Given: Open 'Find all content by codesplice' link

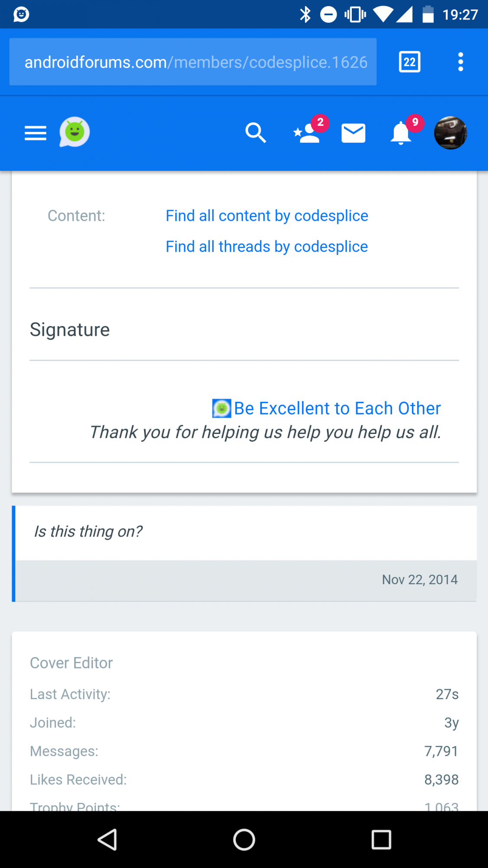Looking at the screenshot, I should click(x=267, y=216).
